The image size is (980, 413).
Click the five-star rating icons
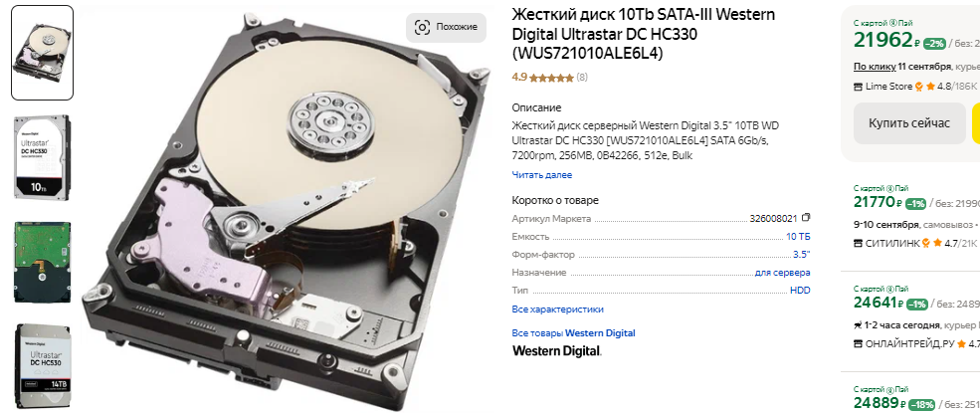551,78
